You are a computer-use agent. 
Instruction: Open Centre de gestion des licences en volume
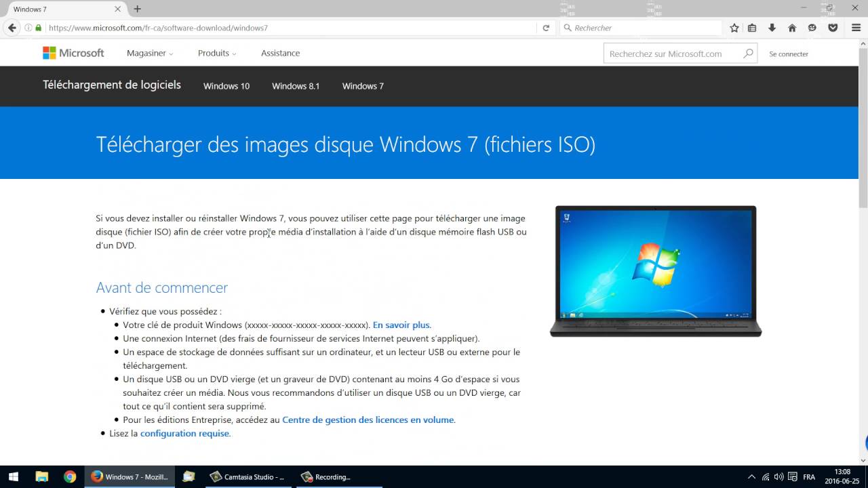coord(368,420)
